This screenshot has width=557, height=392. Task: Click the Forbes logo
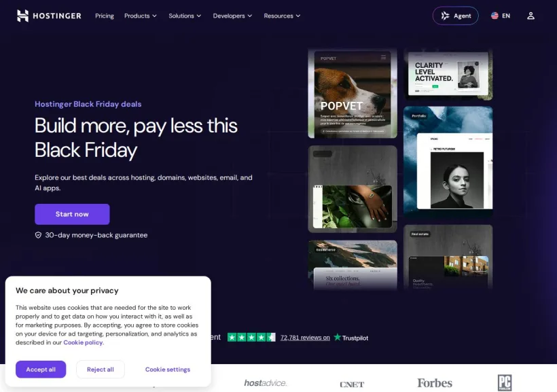(x=435, y=382)
